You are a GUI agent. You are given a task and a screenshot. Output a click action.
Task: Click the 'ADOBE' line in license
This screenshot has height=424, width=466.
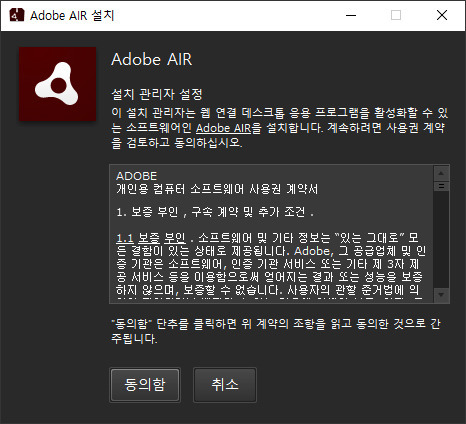tap(136, 176)
